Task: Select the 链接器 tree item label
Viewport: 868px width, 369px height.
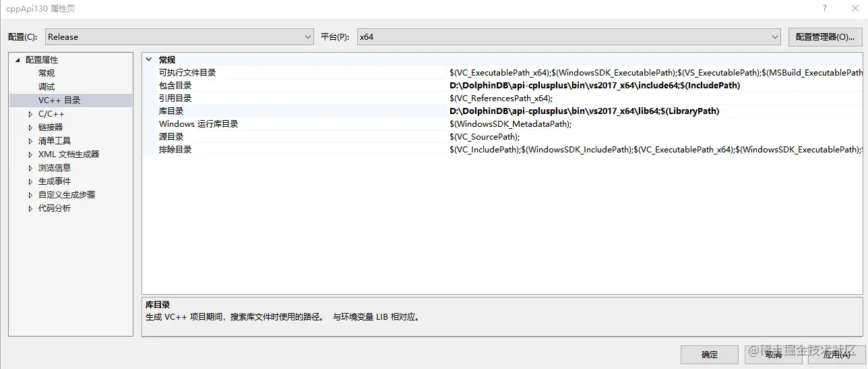Action: click(51, 127)
